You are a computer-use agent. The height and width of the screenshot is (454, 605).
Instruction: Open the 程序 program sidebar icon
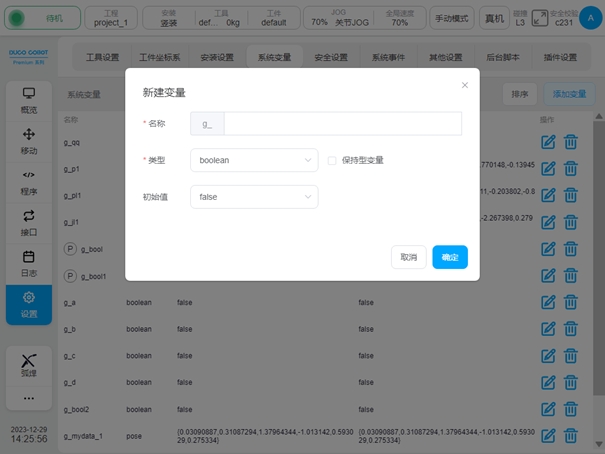tap(29, 182)
